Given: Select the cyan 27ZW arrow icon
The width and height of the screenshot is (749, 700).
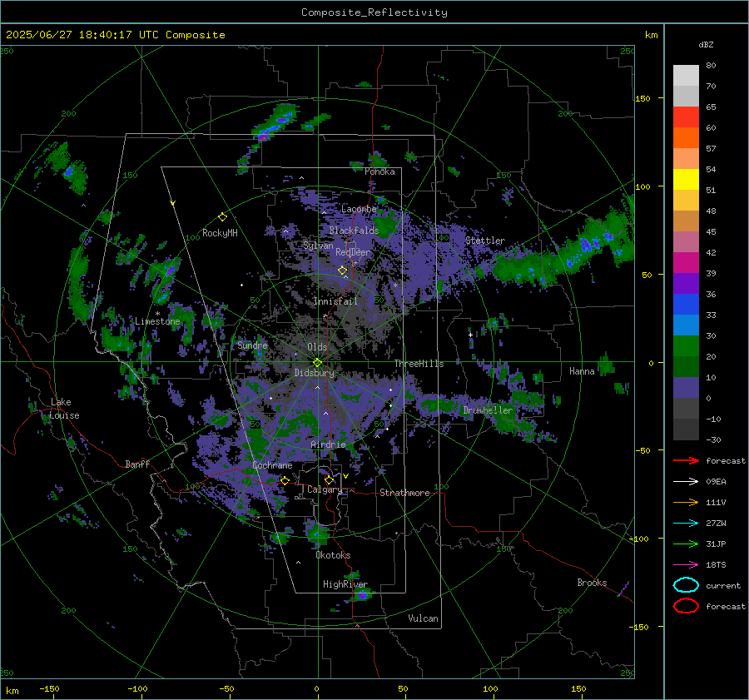Looking at the screenshot, I should pyautogui.click(x=686, y=524).
